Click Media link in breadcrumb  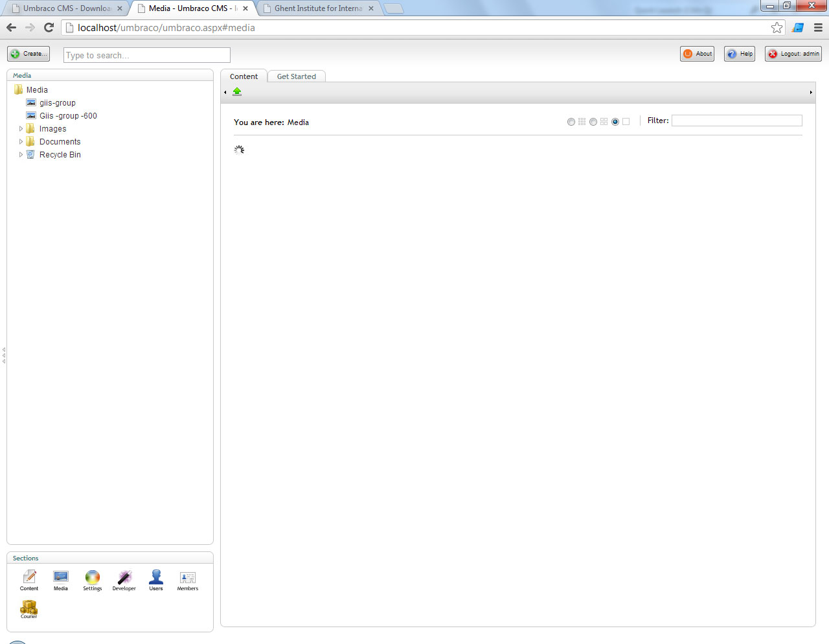[298, 122]
